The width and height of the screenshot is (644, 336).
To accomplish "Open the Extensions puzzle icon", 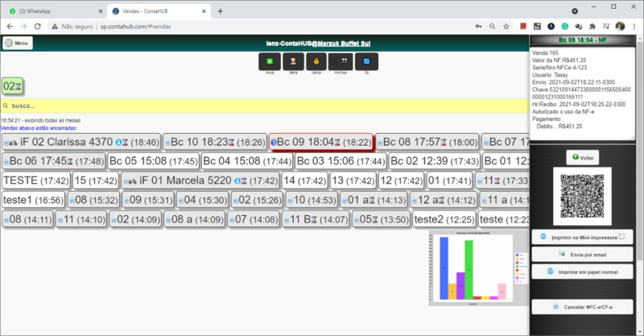I will pyautogui.click(x=592, y=27).
